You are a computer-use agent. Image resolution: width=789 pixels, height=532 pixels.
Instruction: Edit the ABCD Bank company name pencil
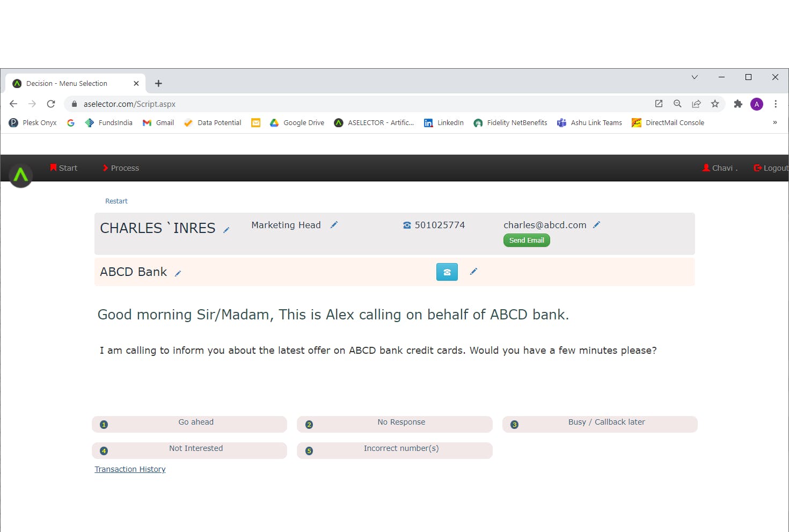[178, 274]
